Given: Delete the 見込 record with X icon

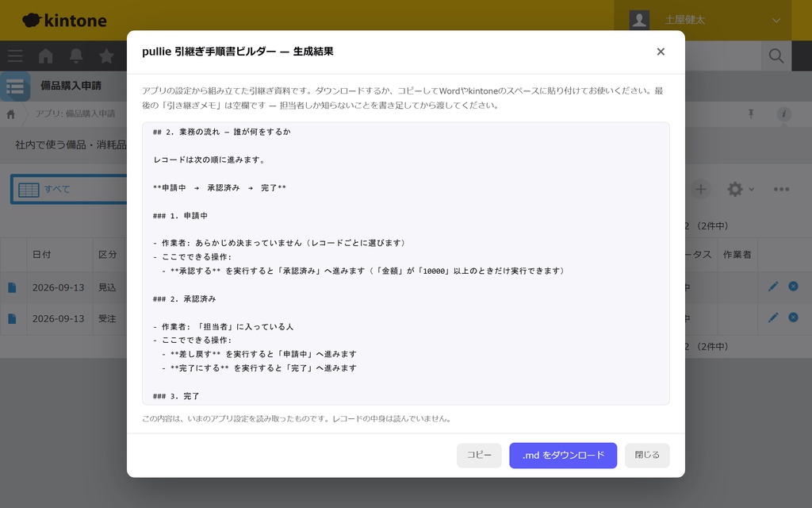Looking at the screenshot, I should point(793,286).
